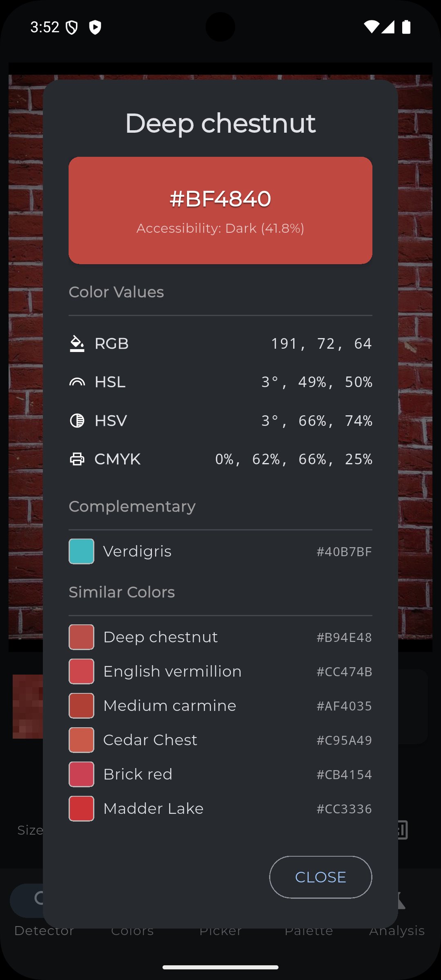Click the CMYK printer icon
441x980 pixels.
(77, 459)
